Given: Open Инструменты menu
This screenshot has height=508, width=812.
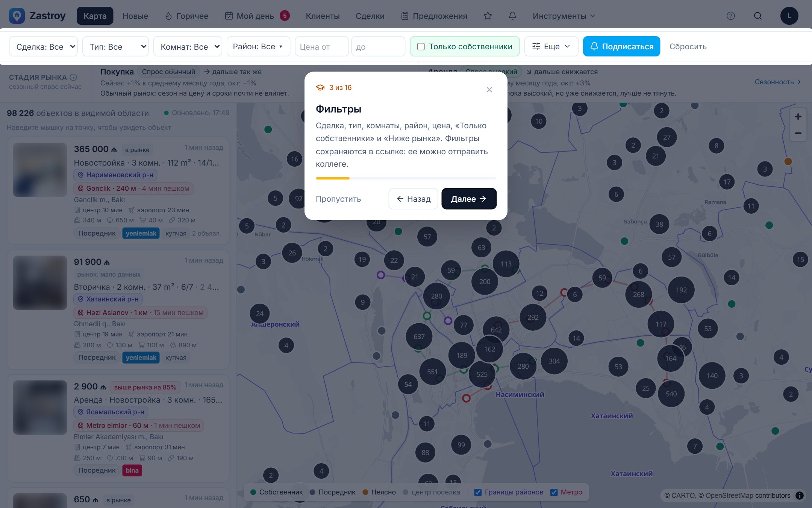Looking at the screenshot, I should pos(564,16).
